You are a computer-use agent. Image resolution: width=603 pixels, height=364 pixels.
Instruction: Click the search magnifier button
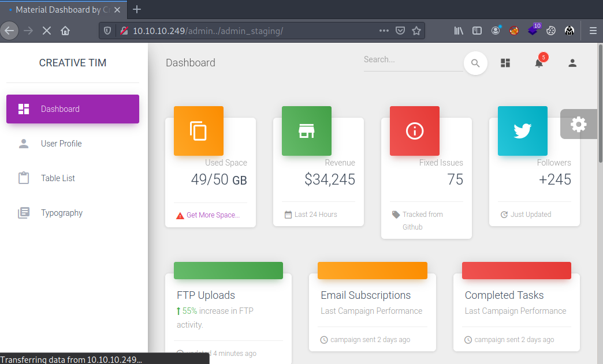(x=475, y=63)
